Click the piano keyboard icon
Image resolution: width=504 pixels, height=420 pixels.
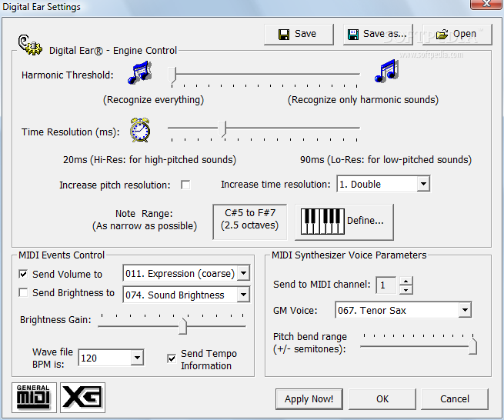[322, 222]
